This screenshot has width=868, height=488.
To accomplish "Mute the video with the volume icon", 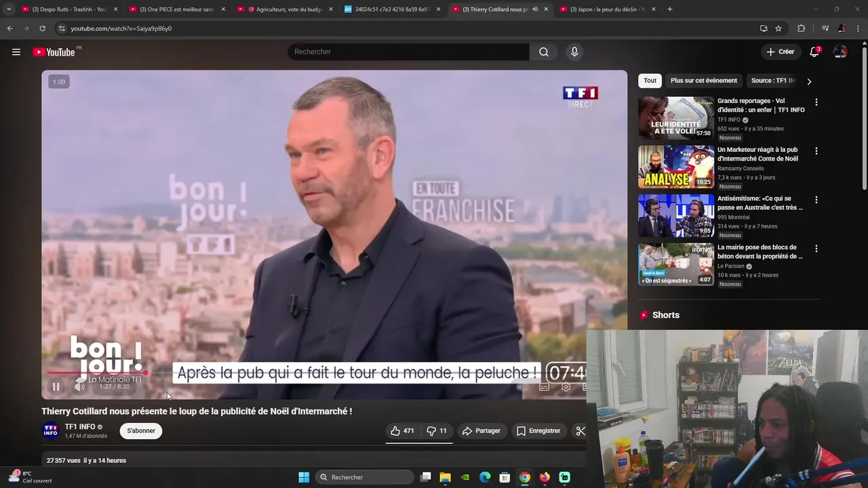I will coord(79,387).
